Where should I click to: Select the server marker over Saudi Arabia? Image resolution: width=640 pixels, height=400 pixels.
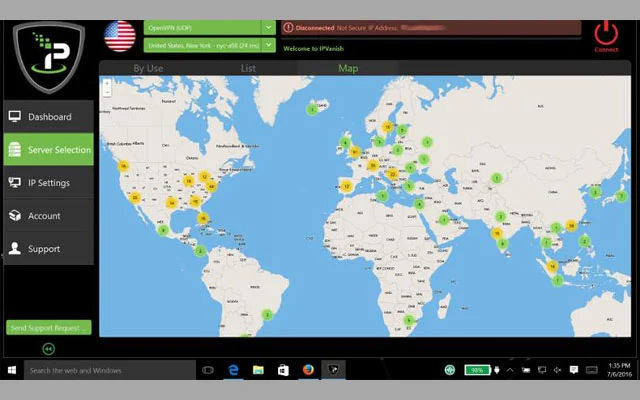tap(444, 220)
